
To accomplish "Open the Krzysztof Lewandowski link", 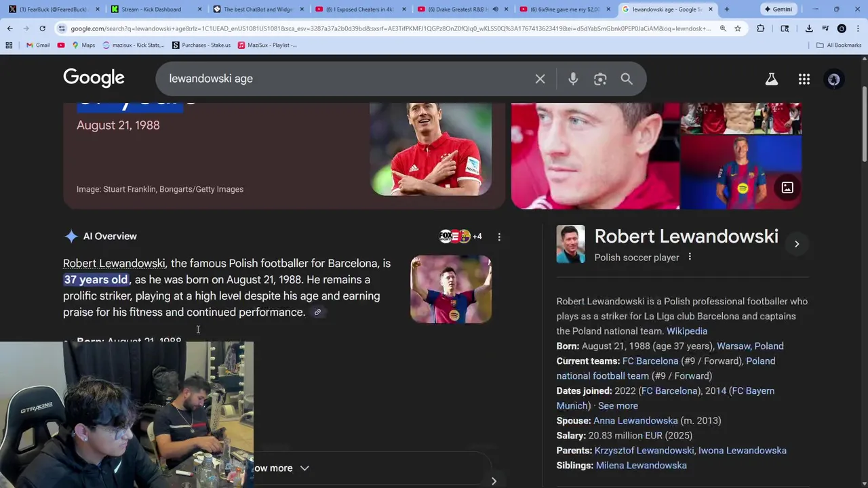I will (x=644, y=451).
